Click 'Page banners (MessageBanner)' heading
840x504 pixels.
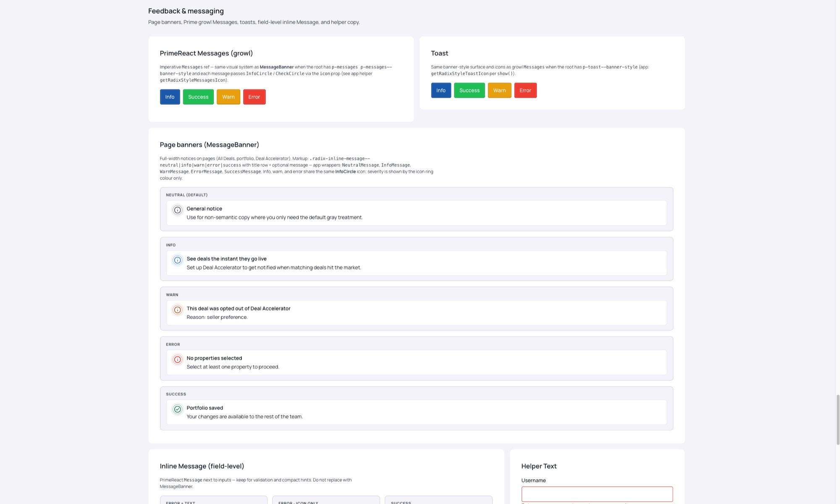point(209,145)
